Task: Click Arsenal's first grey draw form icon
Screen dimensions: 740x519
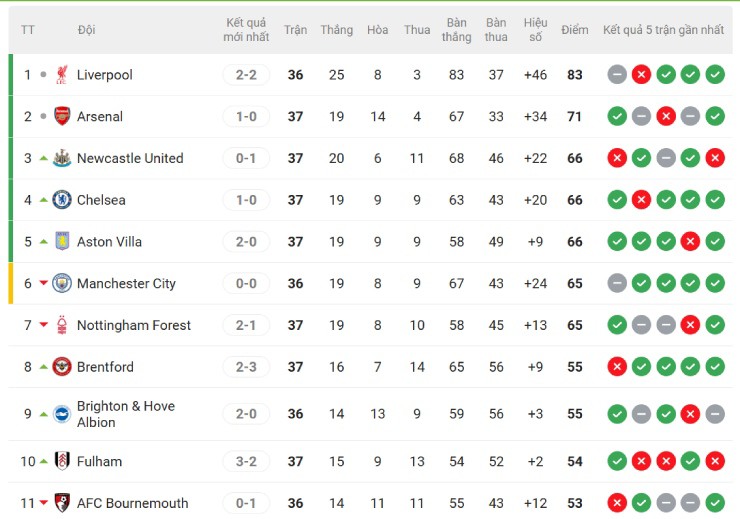Action: tap(641, 116)
